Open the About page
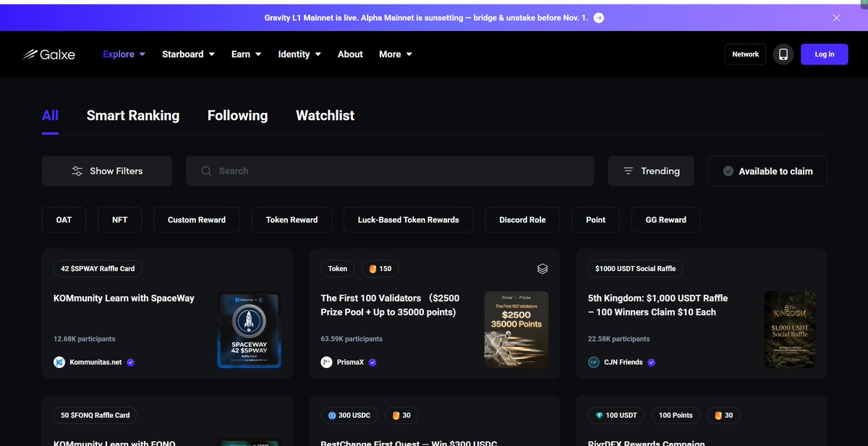The width and height of the screenshot is (868, 446). pyautogui.click(x=350, y=54)
